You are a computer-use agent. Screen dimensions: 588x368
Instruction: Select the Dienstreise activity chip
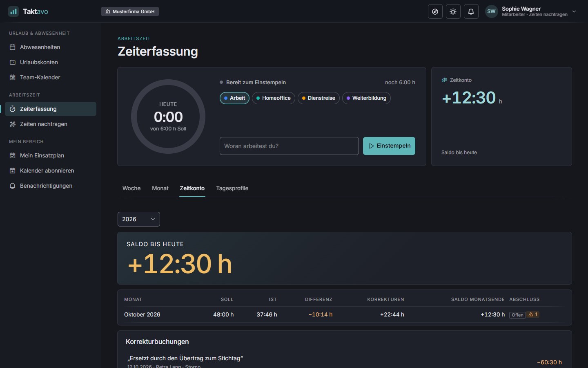click(318, 98)
